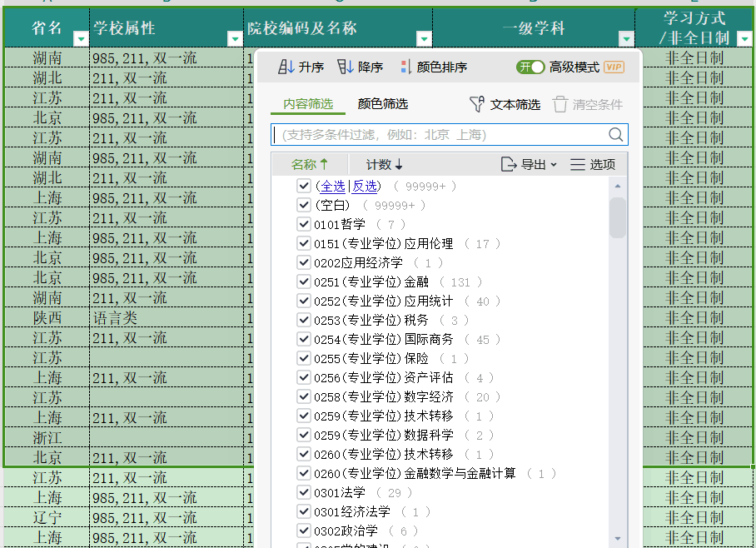
Task: Select the descending sort (降序) icon
Action: [x=347, y=65]
